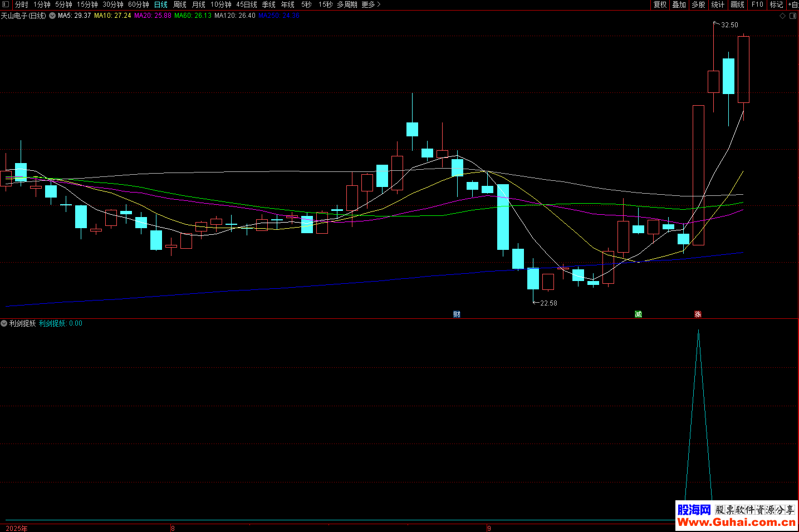Switch to 月线 monthly chart
The width and height of the screenshot is (799, 532).
click(x=199, y=4)
